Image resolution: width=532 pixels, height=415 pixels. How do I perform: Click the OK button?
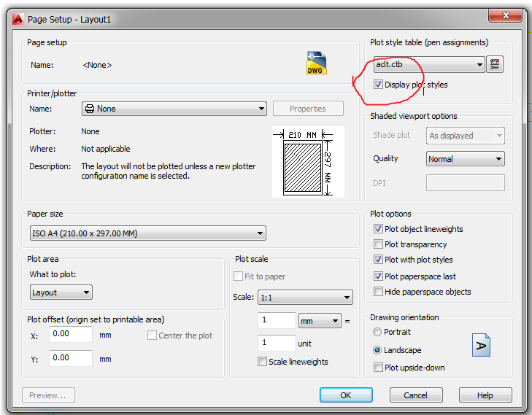coord(346,395)
